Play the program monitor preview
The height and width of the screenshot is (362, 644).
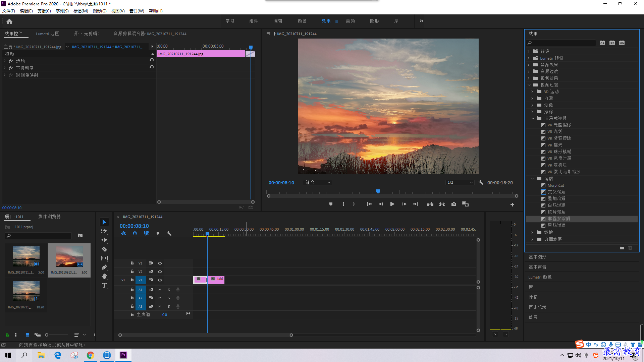click(392, 204)
